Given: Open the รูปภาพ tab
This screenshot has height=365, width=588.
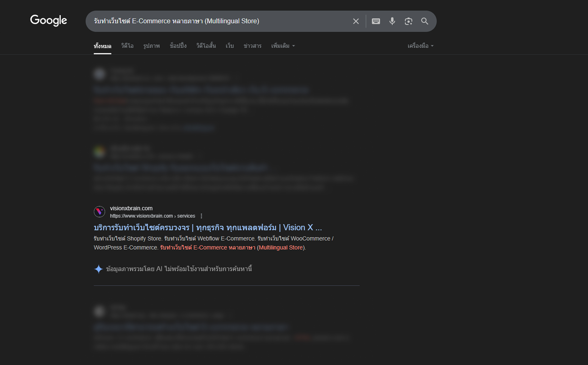Looking at the screenshot, I should (151, 46).
